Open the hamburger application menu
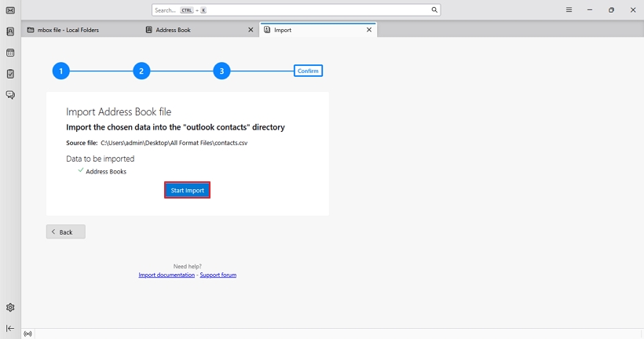This screenshot has width=644, height=339. [x=569, y=10]
